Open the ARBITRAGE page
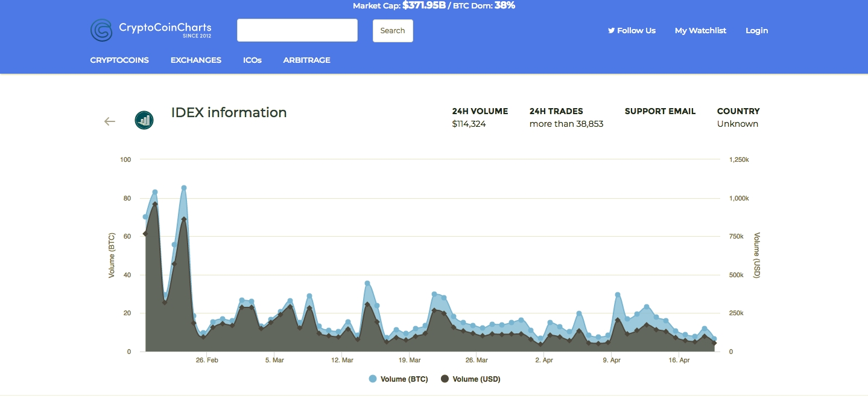Image resolution: width=868 pixels, height=398 pixels. click(x=307, y=60)
